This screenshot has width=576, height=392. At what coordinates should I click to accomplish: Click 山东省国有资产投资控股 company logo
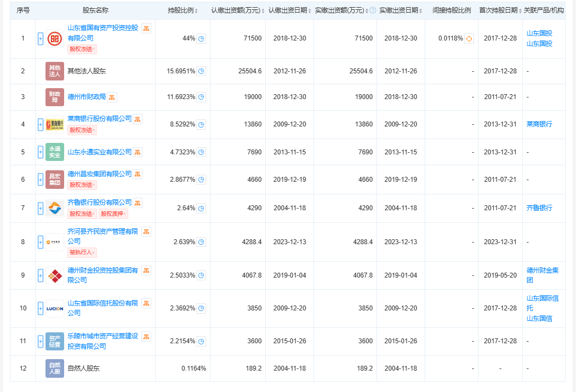coord(55,38)
